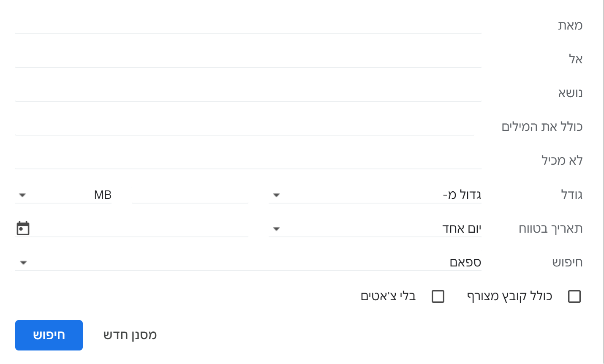This screenshot has width=604, height=364.
Task: Click the 'גודל' row label
Action: [x=571, y=195]
